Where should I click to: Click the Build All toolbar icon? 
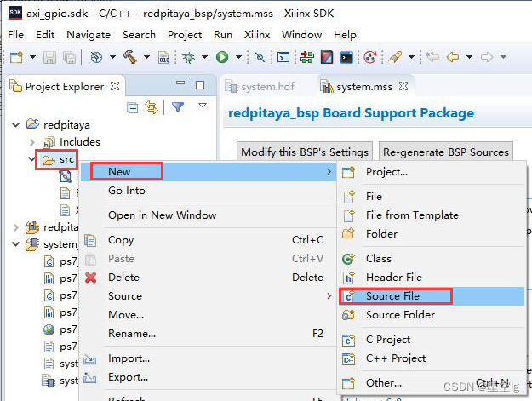click(x=97, y=57)
